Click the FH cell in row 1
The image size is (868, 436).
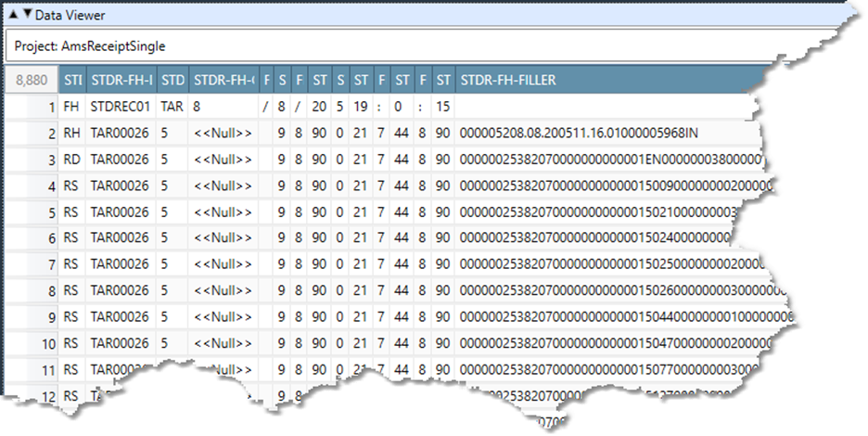tap(72, 107)
